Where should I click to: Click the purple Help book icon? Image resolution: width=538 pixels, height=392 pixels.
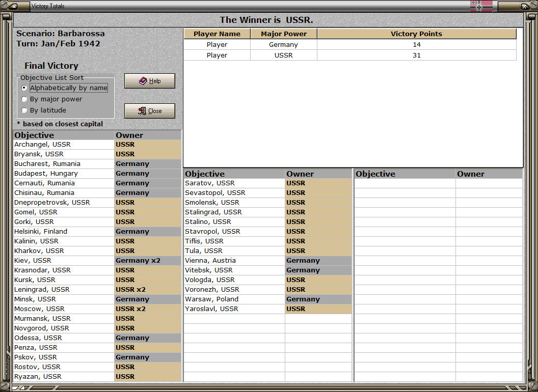pos(143,81)
